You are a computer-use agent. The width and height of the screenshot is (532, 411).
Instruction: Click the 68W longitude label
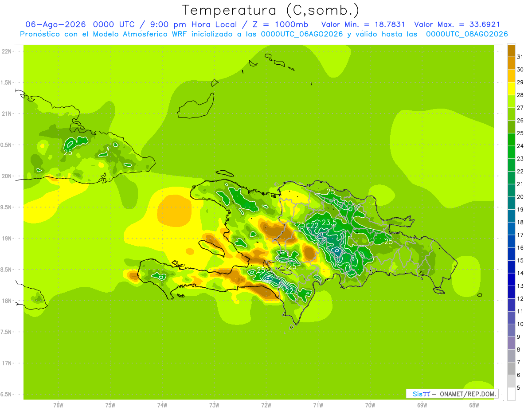(474, 405)
